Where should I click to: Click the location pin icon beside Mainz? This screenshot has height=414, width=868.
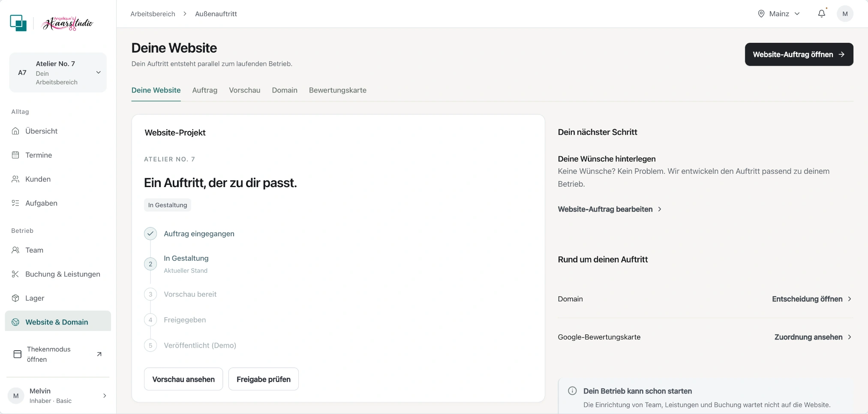pyautogui.click(x=761, y=14)
